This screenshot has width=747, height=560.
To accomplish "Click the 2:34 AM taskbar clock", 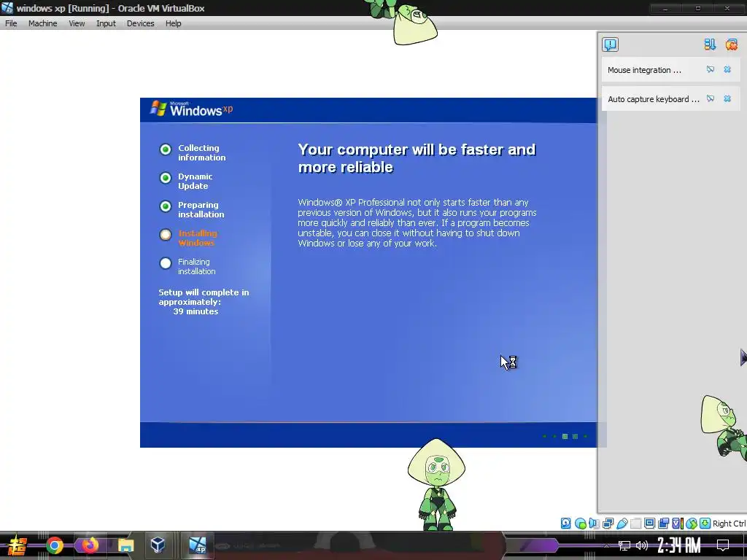I will [x=679, y=545].
